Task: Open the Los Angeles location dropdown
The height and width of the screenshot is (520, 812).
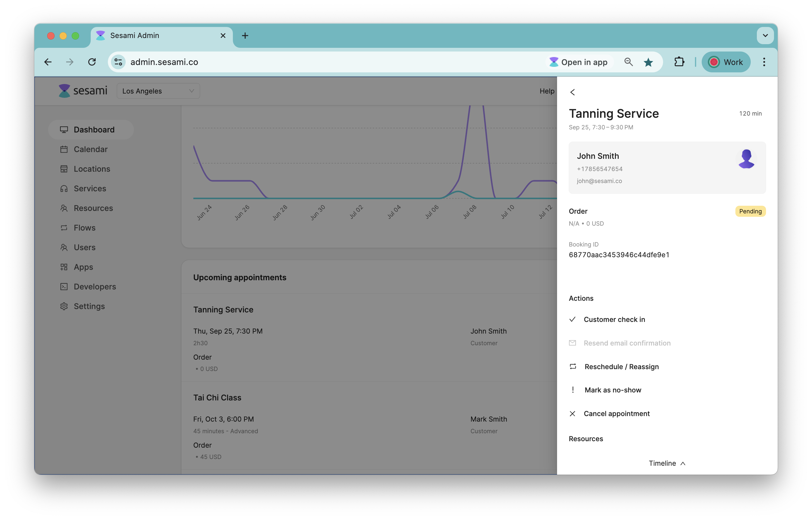Action: (x=158, y=91)
